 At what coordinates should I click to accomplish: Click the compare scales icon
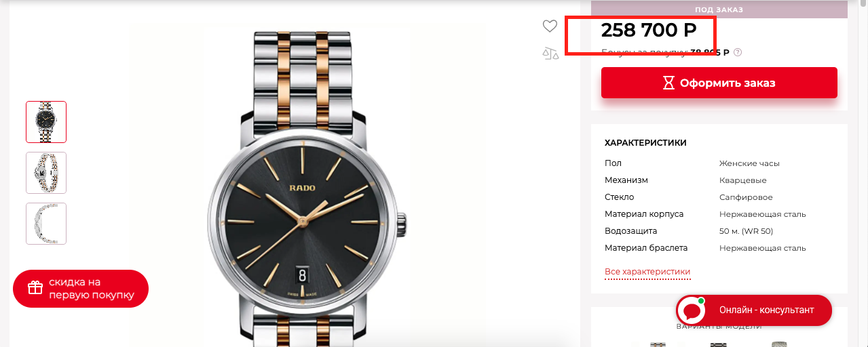click(x=550, y=53)
